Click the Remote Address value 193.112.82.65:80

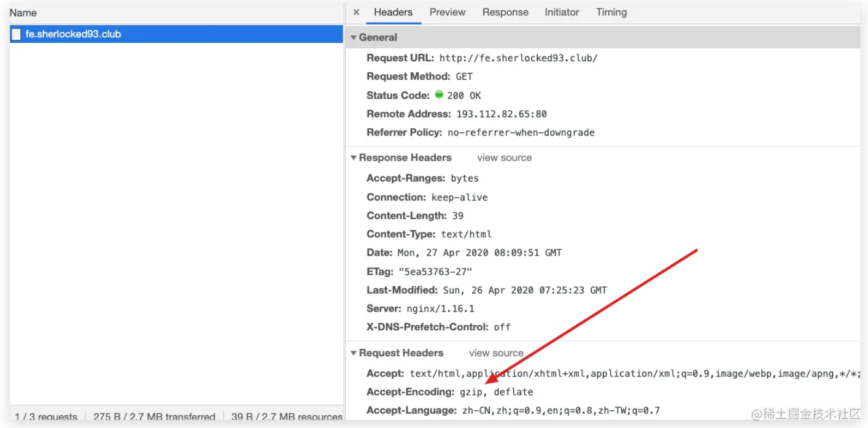[x=501, y=114]
